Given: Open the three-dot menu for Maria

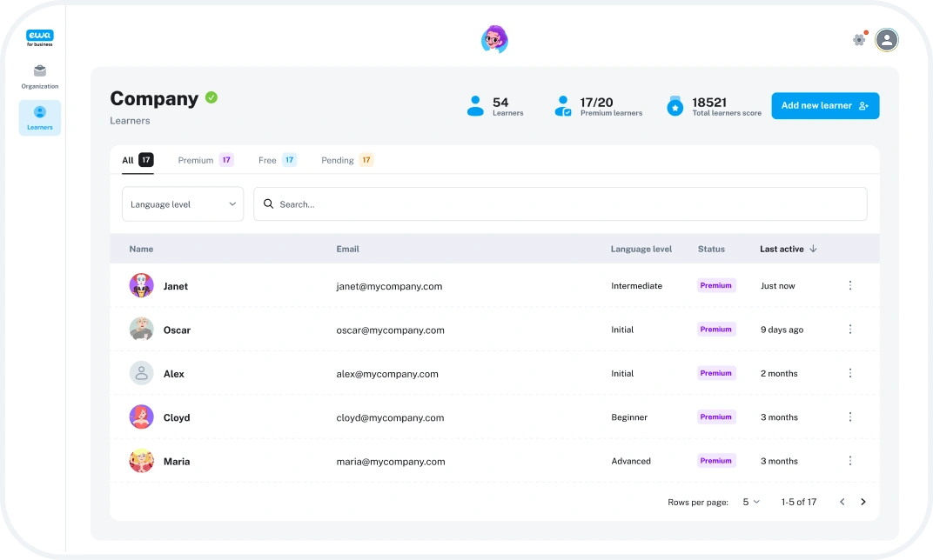Looking at the screenshot, I should tap(849, 461).
